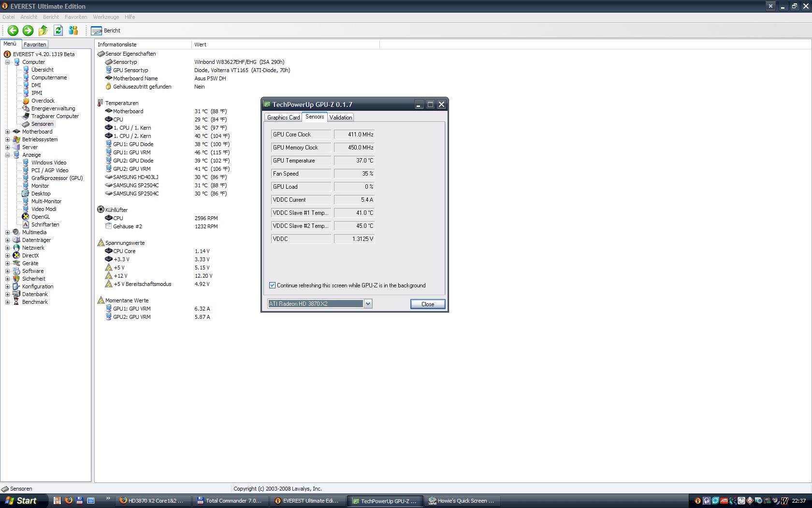Open the Bericht report toolbar button
The image size is (812, 508).
click(106, 30)
